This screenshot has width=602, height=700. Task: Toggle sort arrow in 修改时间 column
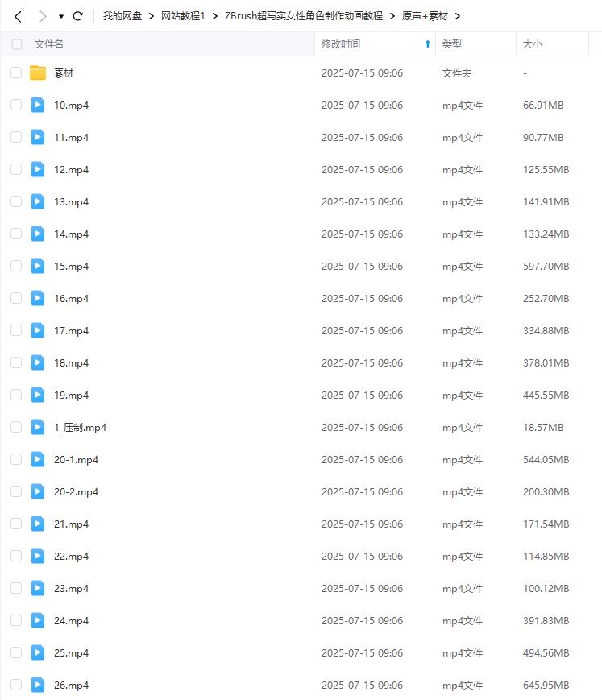(427, 44)
